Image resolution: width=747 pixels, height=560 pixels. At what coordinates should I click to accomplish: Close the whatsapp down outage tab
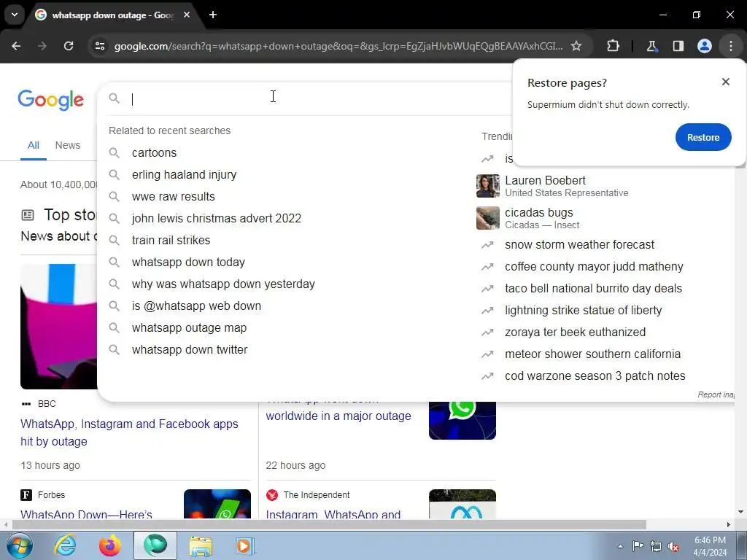187,15
